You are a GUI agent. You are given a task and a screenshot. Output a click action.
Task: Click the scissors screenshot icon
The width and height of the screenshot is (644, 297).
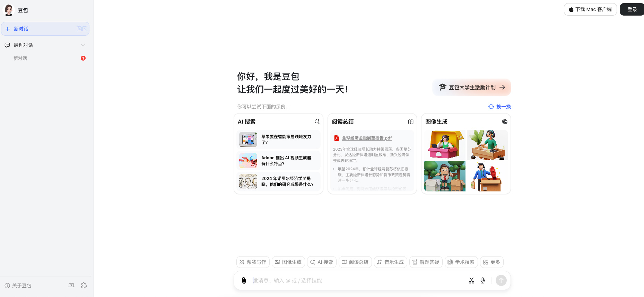[x=471, y=280]
